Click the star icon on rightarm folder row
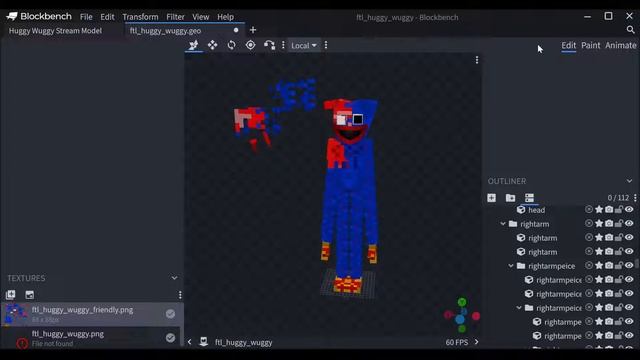The image size is (640, 360). tap(599, 224)
